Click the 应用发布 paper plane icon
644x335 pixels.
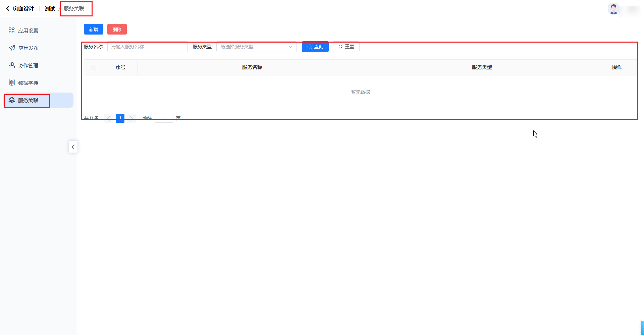(12, 48)
